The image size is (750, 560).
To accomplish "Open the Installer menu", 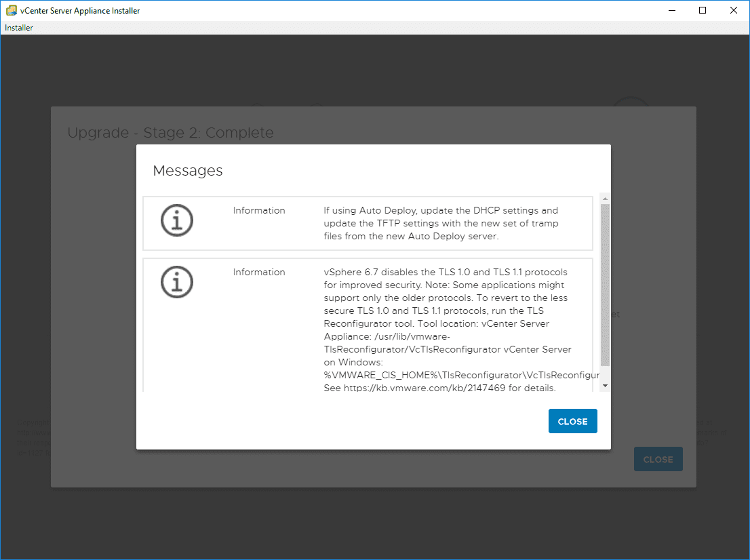I will point(19,28).
